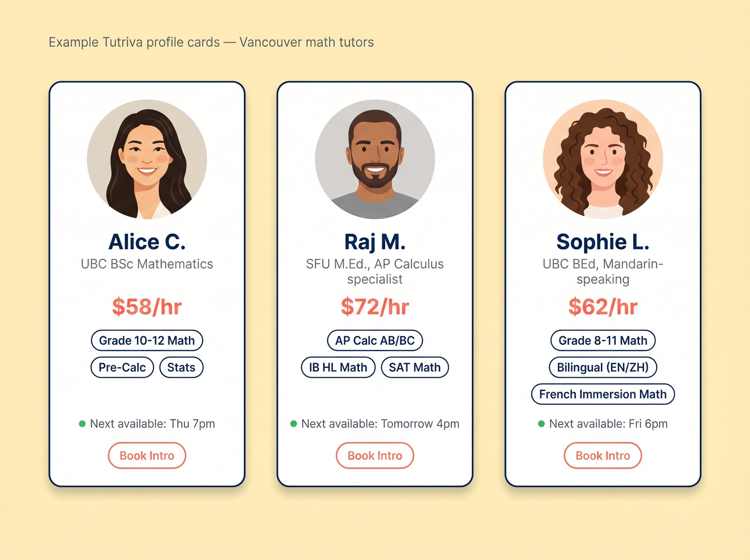Select the $72/hr price on Raj's card
This screenshot has width=750, height=560.
pyautogui.click(x=375, y=306)
